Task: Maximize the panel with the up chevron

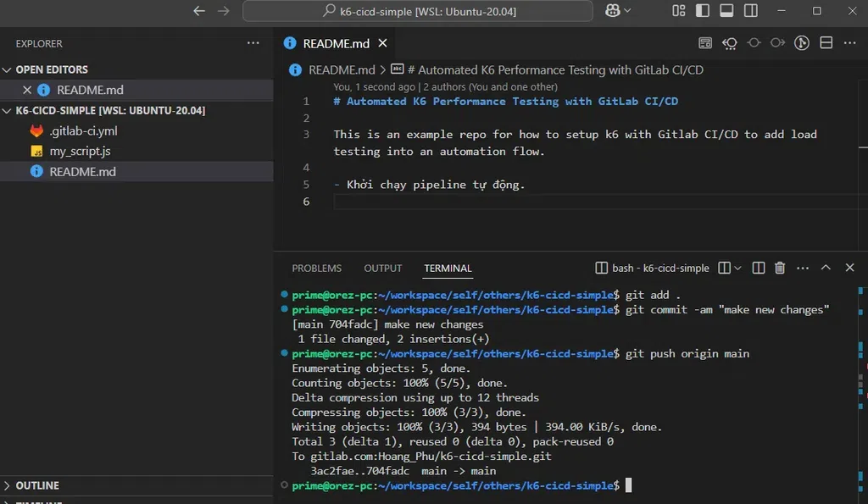Action: [x=826, y=268]
